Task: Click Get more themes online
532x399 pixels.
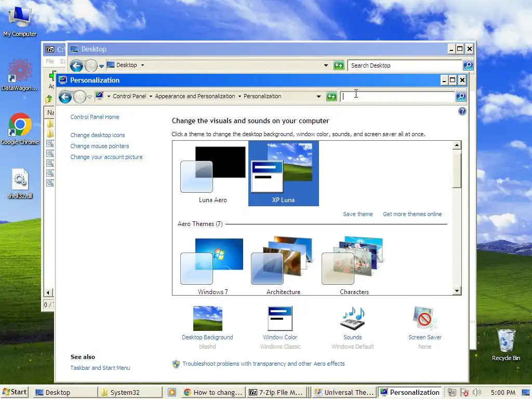Action: click(412, 214)
